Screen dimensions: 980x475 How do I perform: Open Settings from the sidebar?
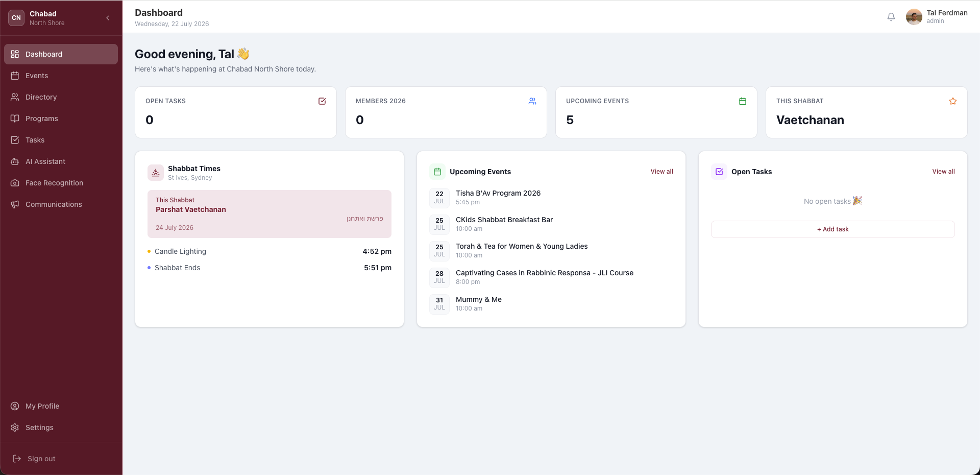tap(61, 427)
